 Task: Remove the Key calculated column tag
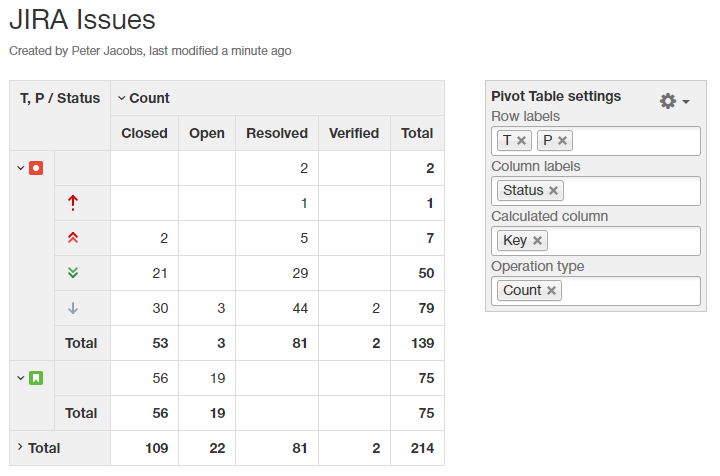coord(538,241)
